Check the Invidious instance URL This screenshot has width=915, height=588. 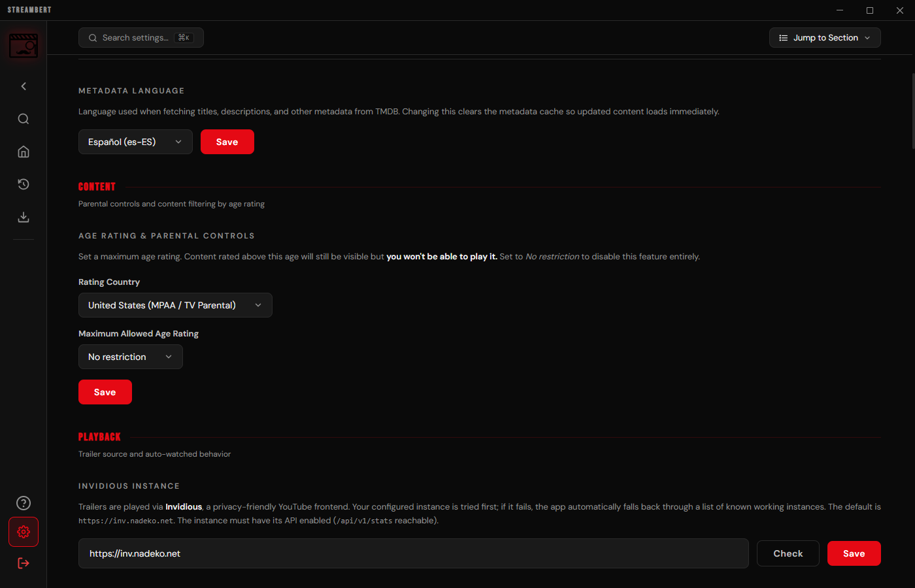(x=788, y=553)
